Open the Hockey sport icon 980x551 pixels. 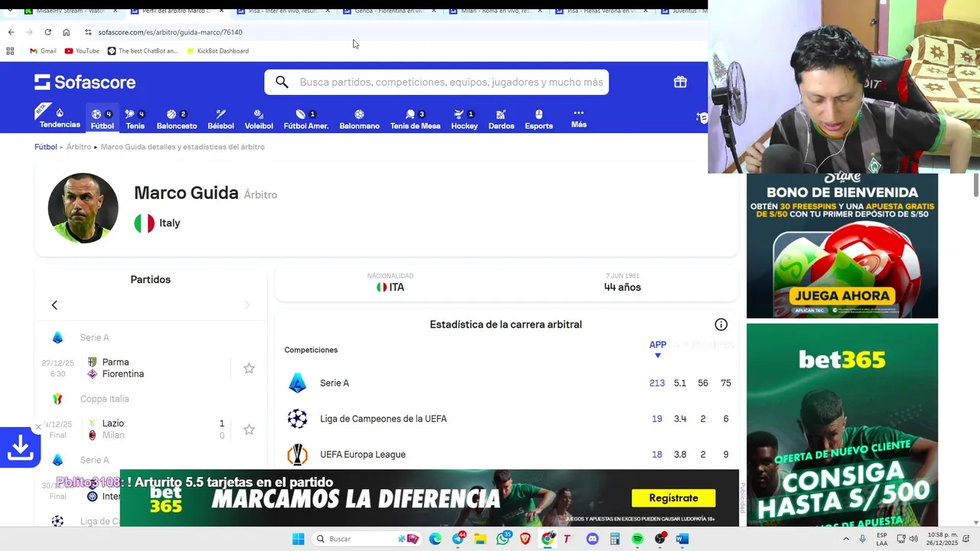(x=464, y=119)
